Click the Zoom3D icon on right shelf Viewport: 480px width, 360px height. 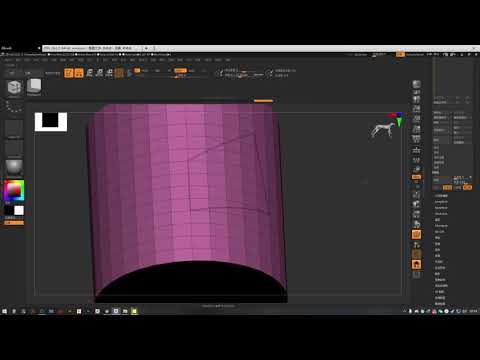pyautogui.click(x=416, y=214)
